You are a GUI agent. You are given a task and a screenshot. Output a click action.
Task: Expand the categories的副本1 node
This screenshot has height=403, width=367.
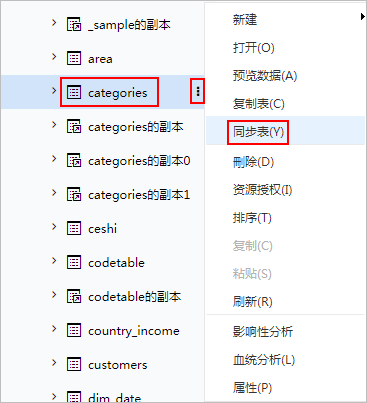pos(54,193)
